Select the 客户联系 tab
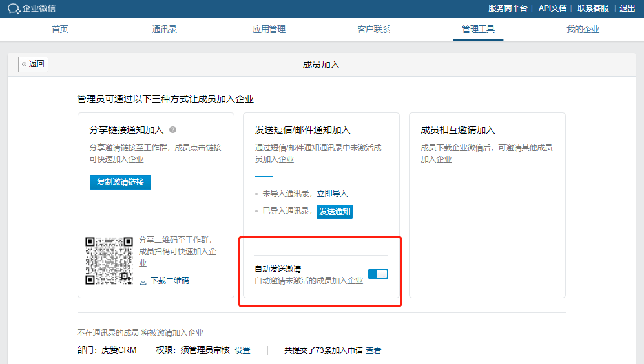 (x=374, y=29)
